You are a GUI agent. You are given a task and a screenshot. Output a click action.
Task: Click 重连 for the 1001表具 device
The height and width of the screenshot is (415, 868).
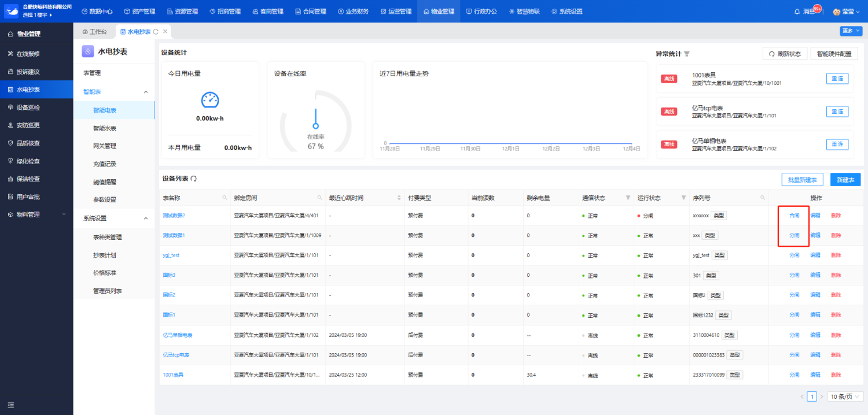(x=837, y=79)
